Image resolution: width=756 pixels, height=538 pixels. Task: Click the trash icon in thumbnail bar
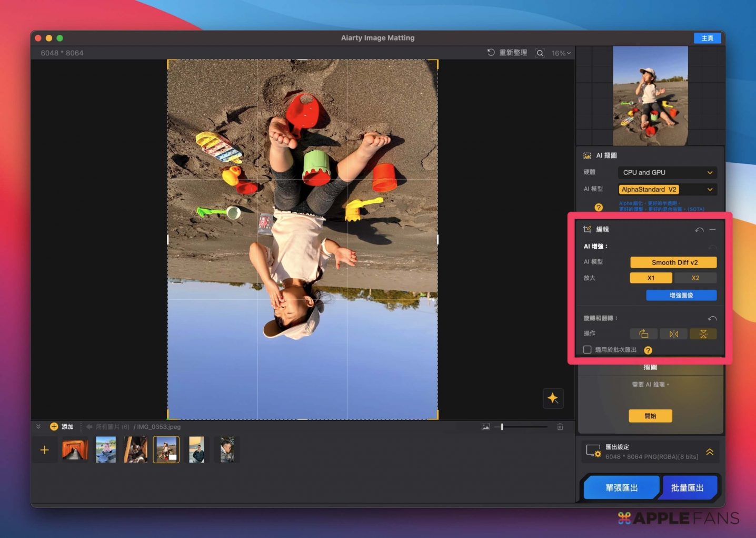(x=560, y=427)
